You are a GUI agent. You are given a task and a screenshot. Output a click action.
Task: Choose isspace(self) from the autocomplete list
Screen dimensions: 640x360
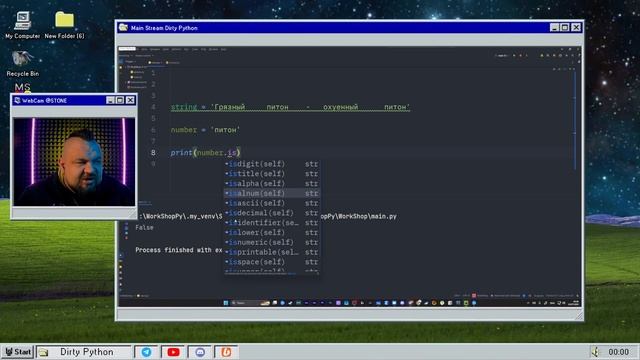click(272, 262)
